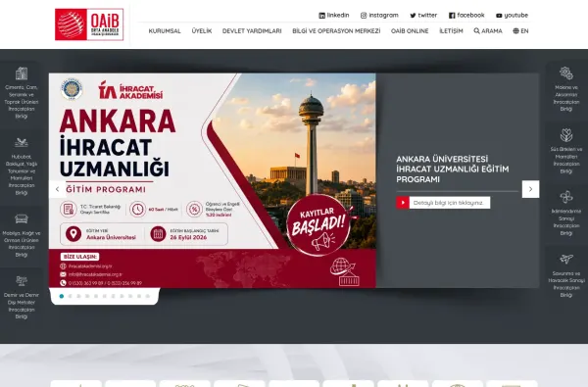Open BİLGİ VE OPERASYON MERKEZİ menu
588x387 pixels.
336,31
